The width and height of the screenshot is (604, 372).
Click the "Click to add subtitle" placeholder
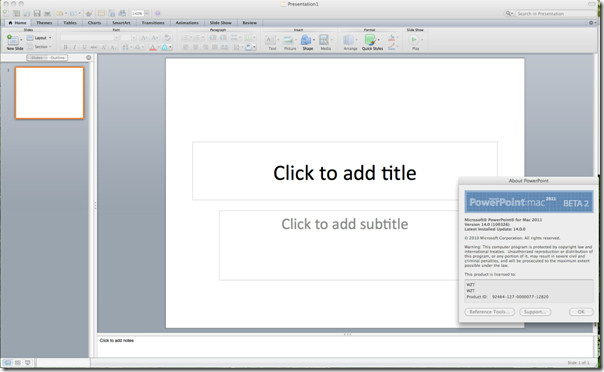click(x=345, y=245)
